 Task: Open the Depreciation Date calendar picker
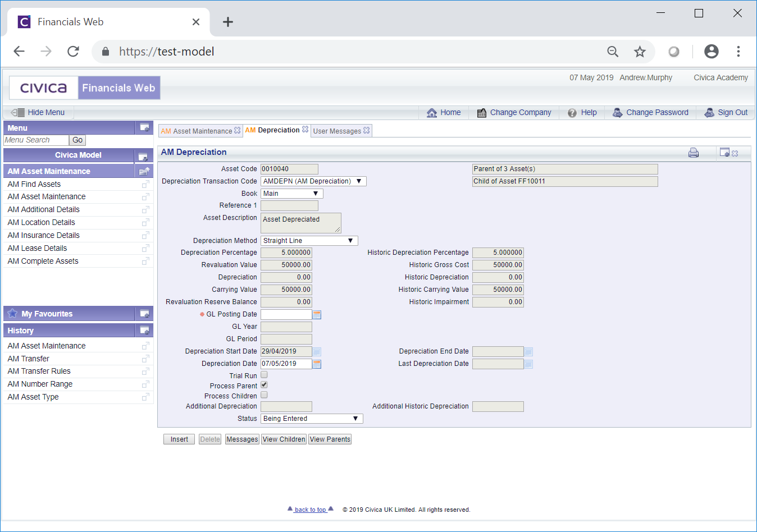[x=317, y=364]
